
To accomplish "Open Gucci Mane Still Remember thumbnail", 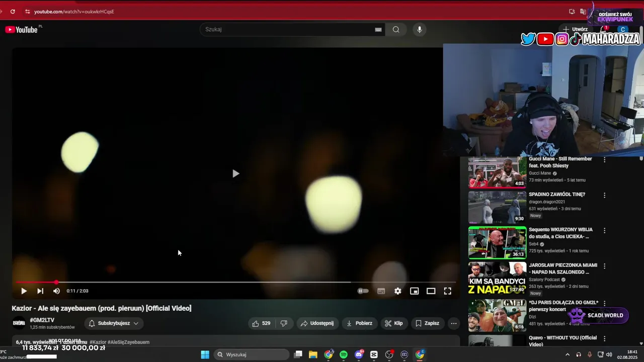I will (x=497, y=172).
